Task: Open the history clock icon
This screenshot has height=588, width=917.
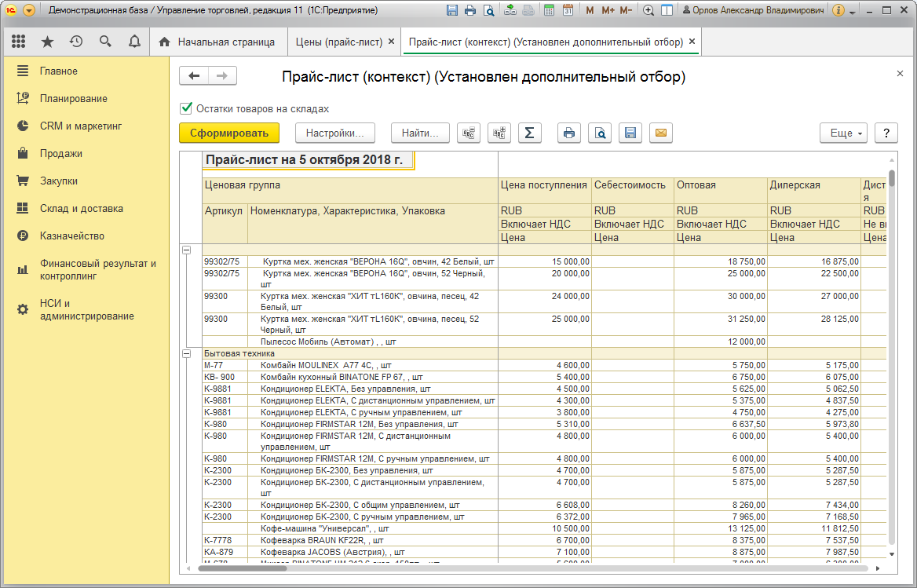Action: [x=76, y=42]
